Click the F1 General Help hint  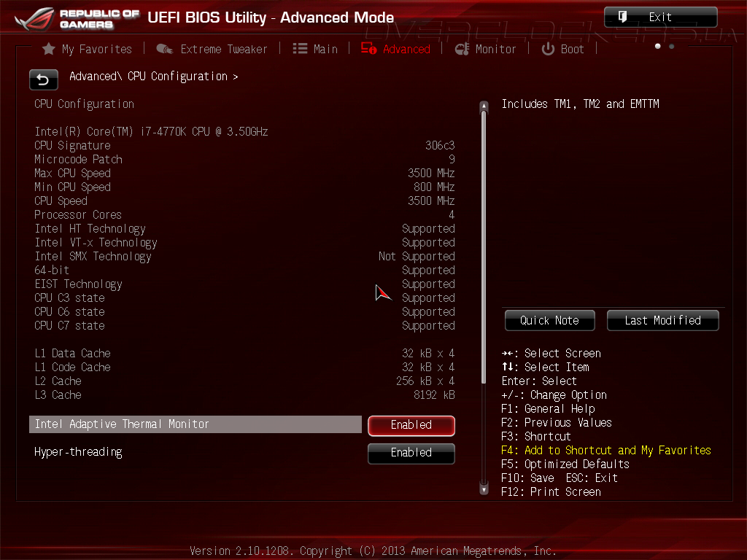pos(548,408)
